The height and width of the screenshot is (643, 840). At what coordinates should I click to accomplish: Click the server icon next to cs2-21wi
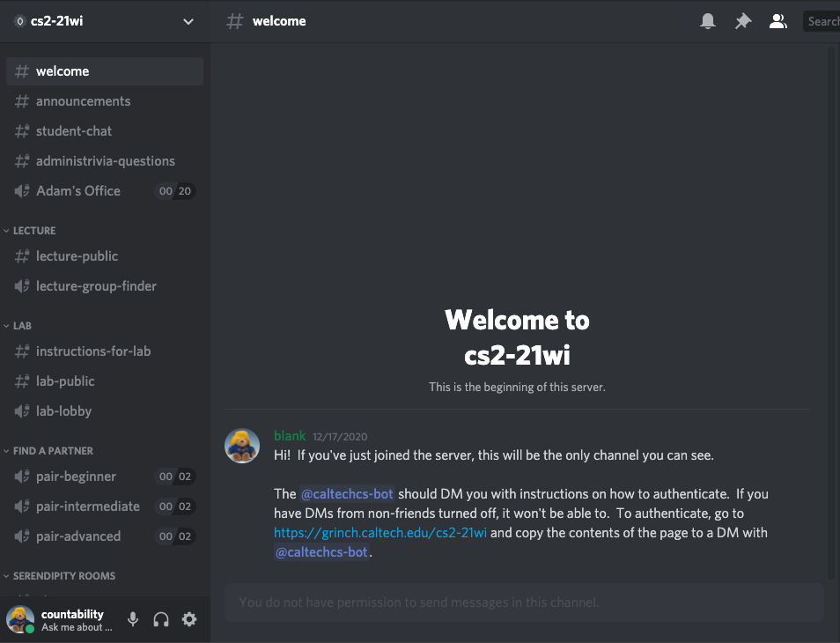click(19, 19)
